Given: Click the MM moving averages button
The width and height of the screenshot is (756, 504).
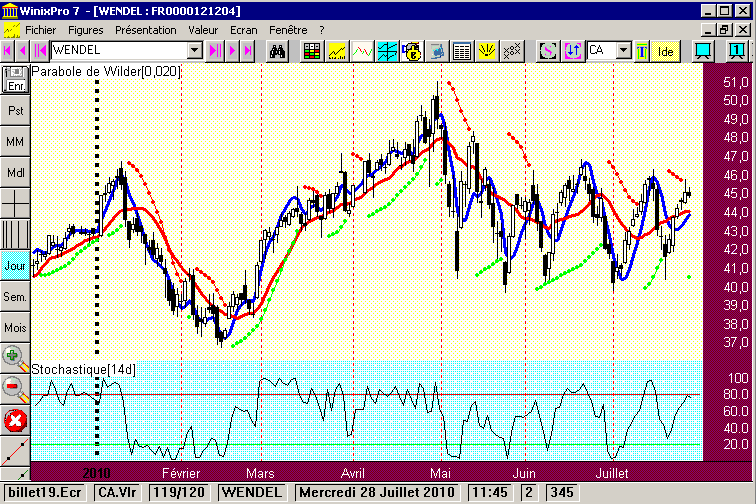Looking at the screenshot, I should point(15,141).
